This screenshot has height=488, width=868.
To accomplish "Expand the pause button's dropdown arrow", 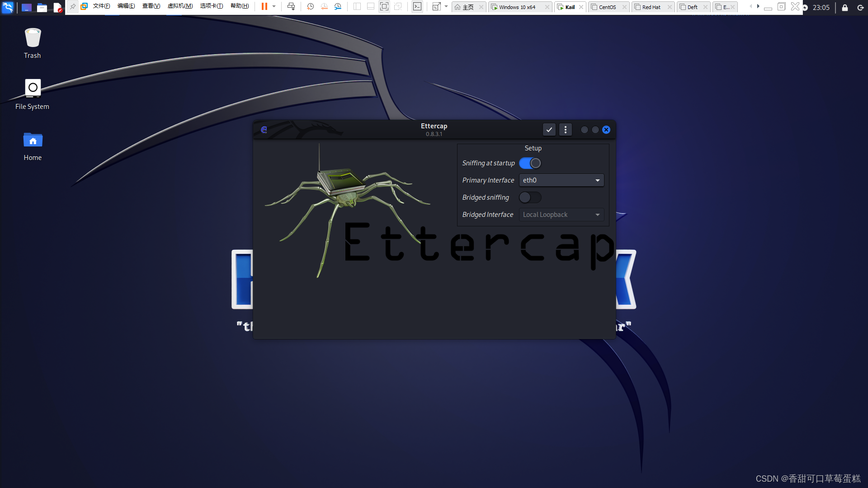I will click(x=274, y=6).
